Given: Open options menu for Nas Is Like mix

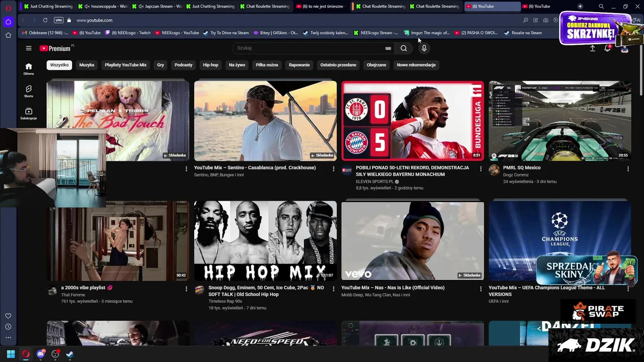Looking at the screenshot, I should pos(480,289).
